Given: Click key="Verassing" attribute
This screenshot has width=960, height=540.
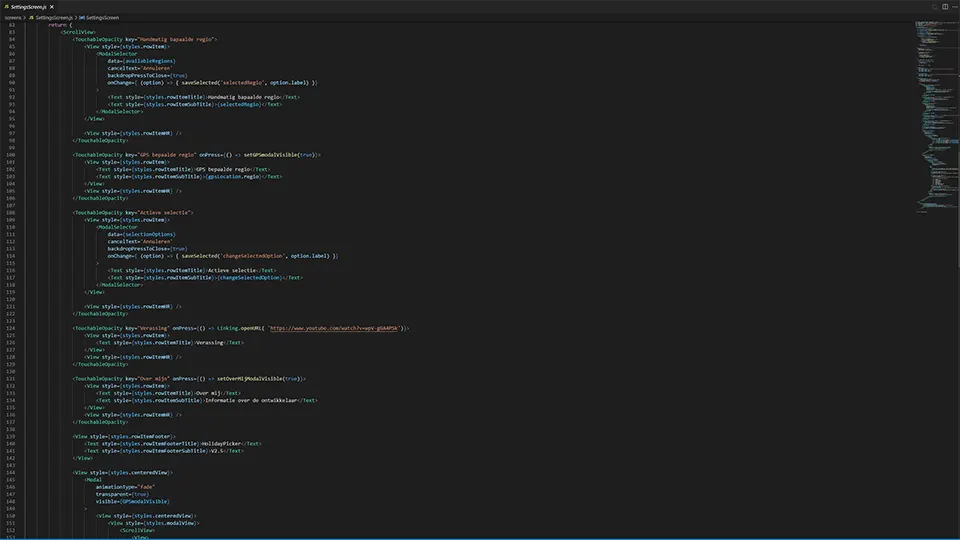Looking at the screenshot, I should tap(147, 328).
